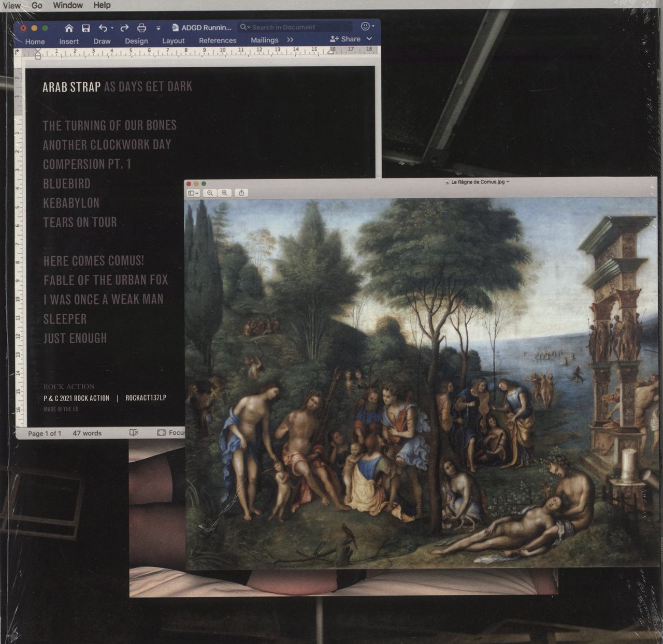This screenshot has width=663, height=644.
Task: Undo the last action in Word
Action: click(103, 28)
